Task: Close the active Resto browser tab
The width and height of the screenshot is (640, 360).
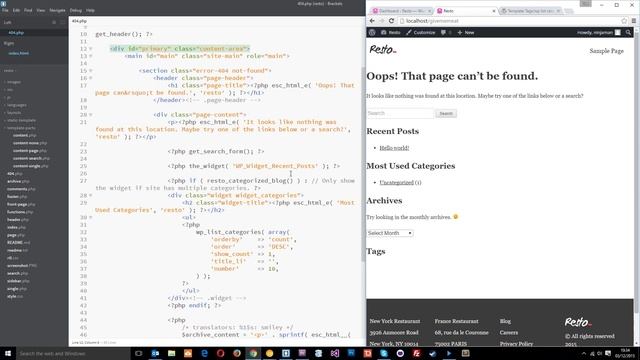Action: tap(493, 11)
